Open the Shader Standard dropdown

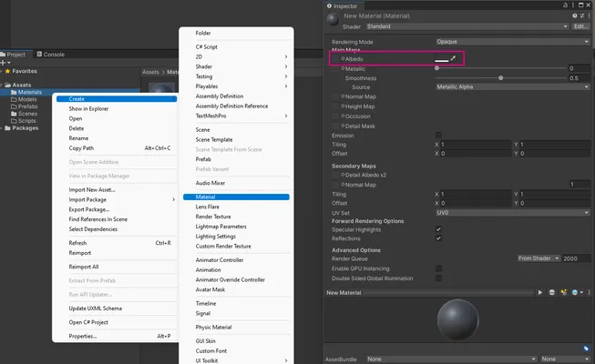click(x=467, y=26)
